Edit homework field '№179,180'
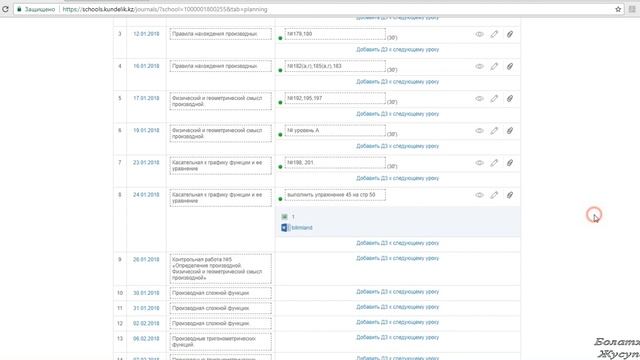This screenshot has width=640, height=360. (x=335, y=34)
